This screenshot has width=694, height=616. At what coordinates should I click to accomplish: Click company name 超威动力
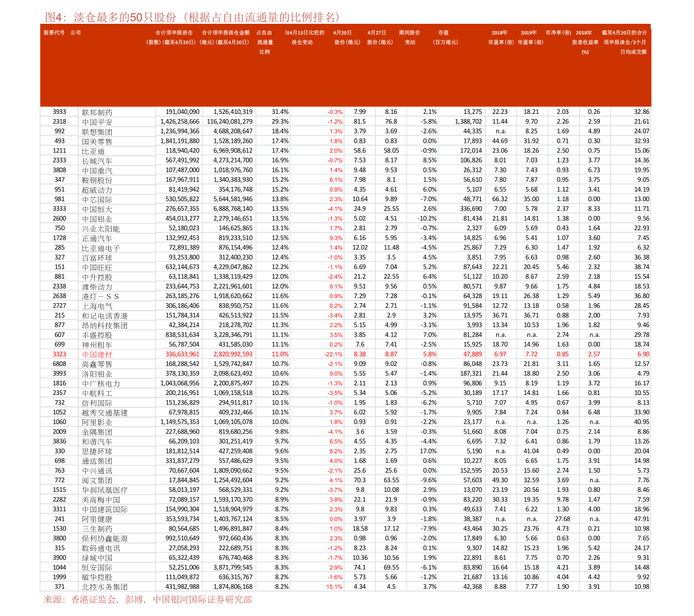(x=97, y=190)
